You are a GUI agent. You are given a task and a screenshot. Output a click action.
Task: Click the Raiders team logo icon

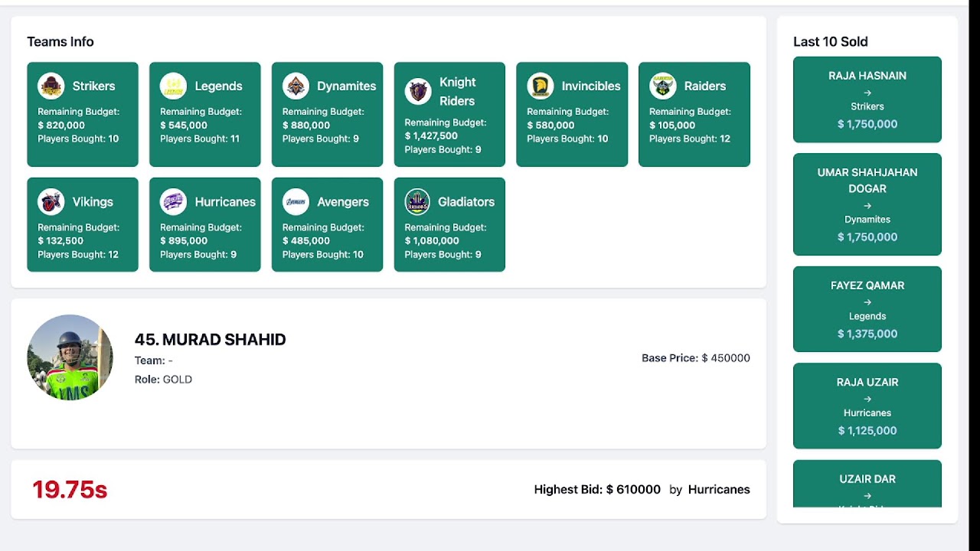point(663,86)
